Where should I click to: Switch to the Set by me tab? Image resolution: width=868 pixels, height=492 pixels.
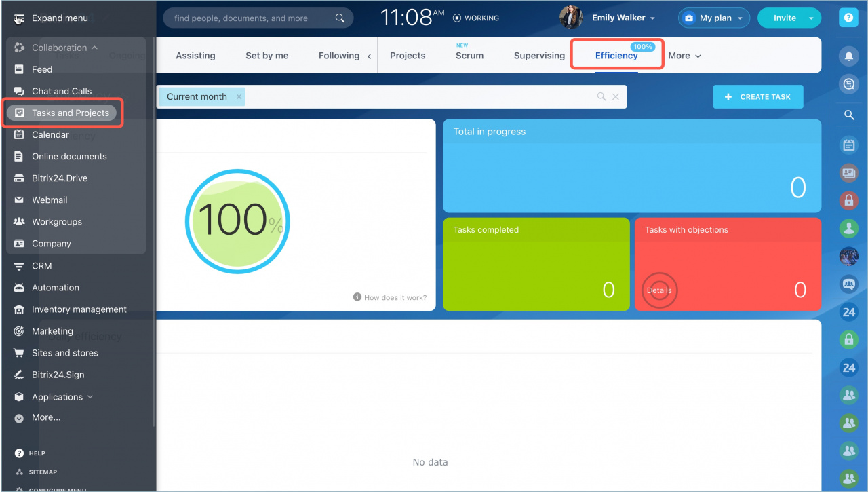(x=267, y=56)
